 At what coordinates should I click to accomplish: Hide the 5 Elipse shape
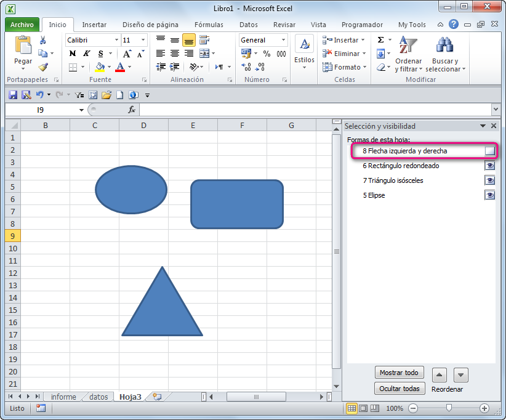click(x=489, y=195)
